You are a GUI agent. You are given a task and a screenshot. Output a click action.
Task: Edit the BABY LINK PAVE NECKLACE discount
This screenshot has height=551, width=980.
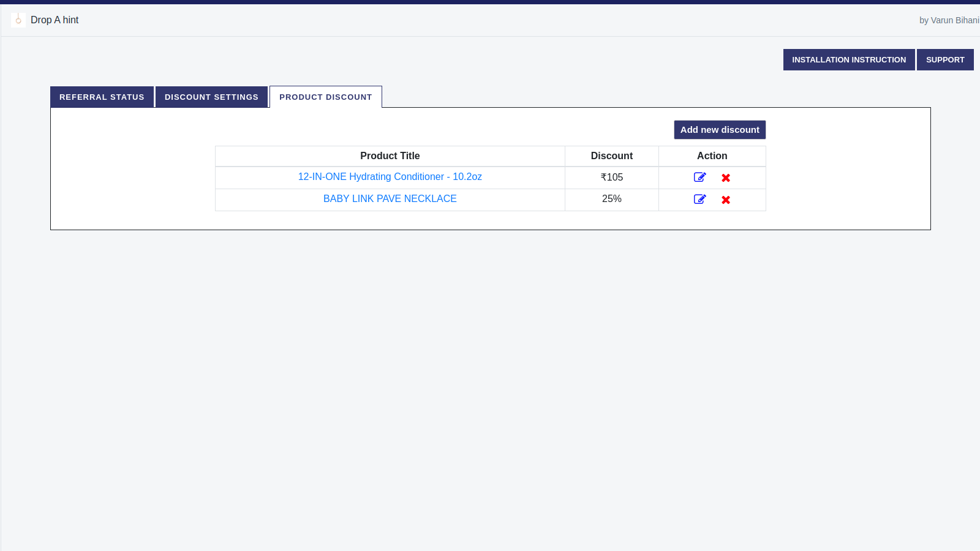[x=699, y=200]
